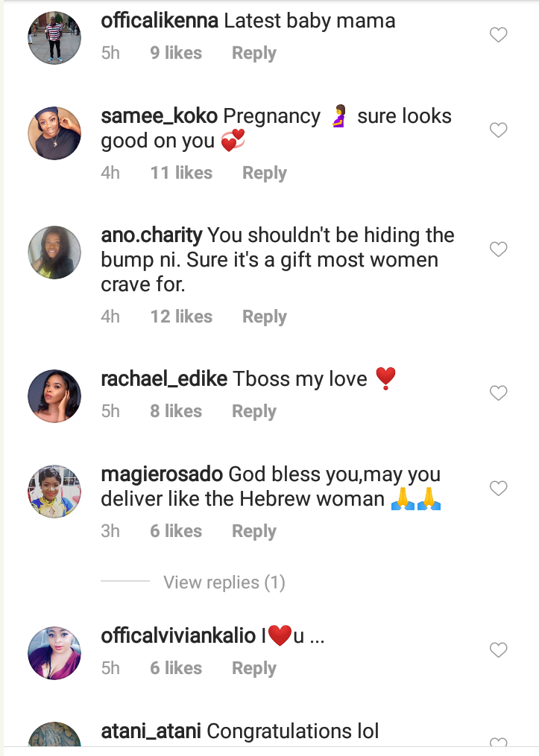Heart rachael_edike's 'Tboss my love' comment

tap(498, 393)
